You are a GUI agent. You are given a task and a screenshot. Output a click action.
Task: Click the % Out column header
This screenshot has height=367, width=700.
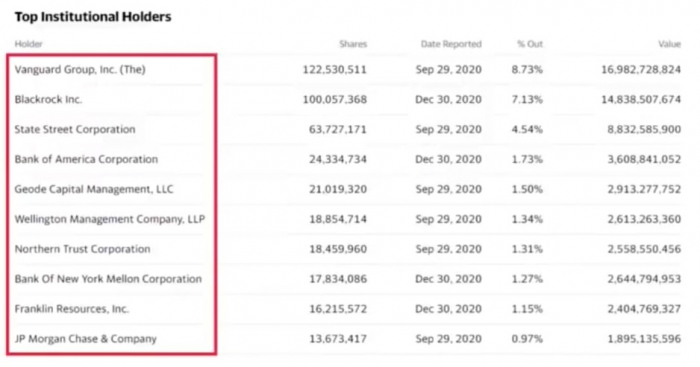pos(530,44)
